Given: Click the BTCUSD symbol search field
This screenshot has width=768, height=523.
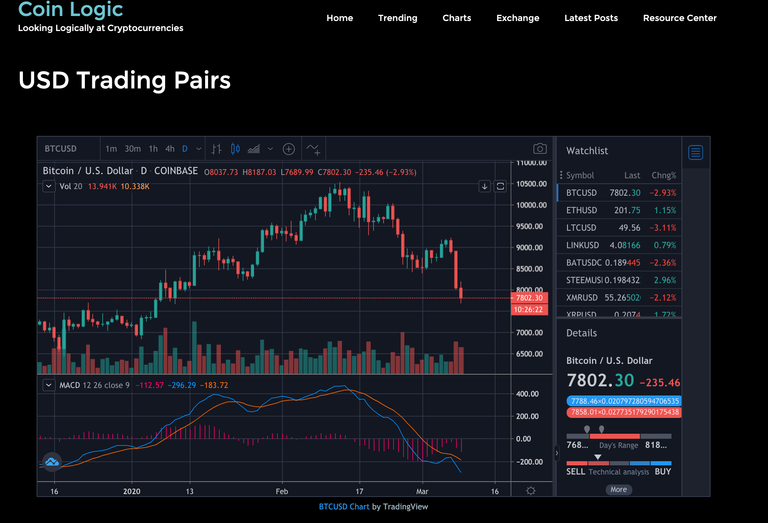Looking at the screenshot, I should [69, 149].
